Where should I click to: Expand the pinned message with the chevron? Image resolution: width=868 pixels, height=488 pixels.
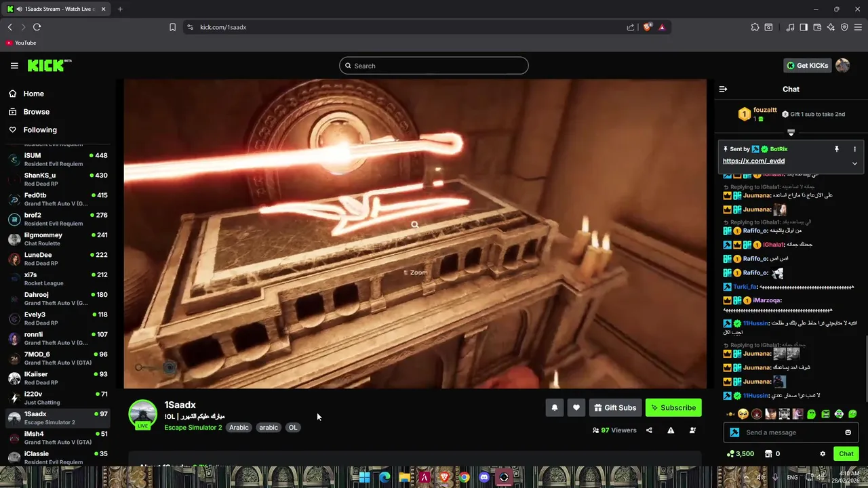[x=854, y=163]
